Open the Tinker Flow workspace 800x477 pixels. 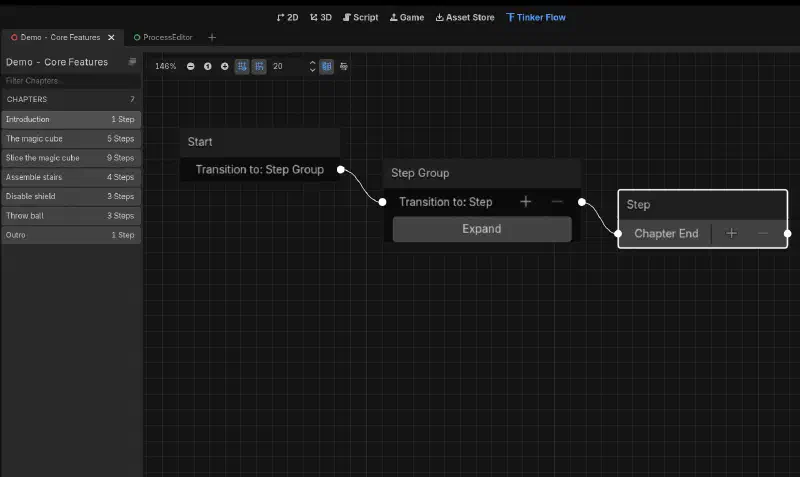click(x=536, y=17)
